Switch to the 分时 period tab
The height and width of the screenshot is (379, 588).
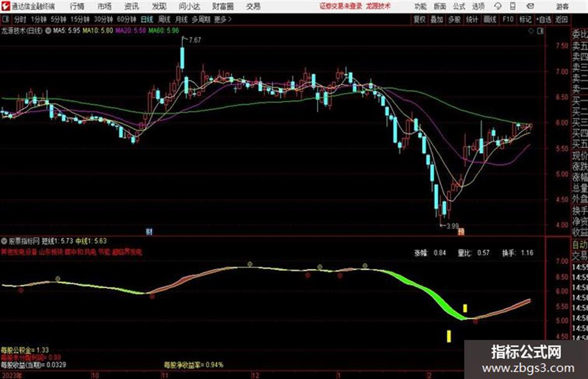tap(21, 19)
